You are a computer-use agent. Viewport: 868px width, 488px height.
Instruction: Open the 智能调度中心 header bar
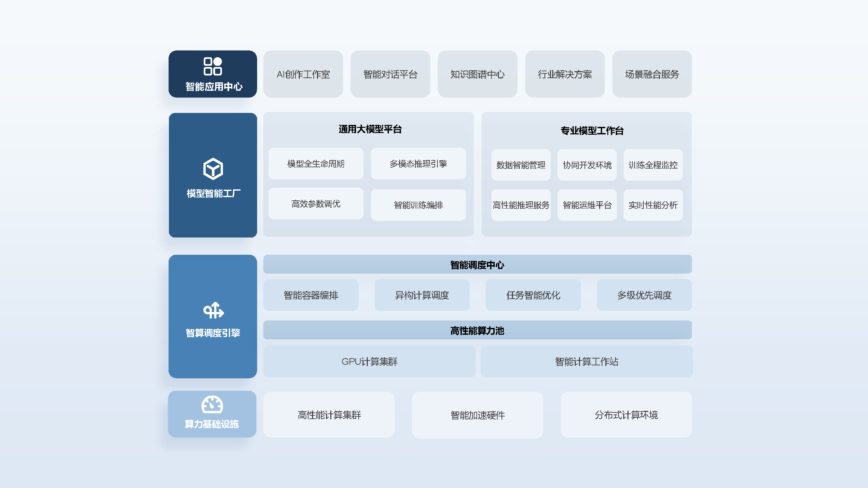click(x=477, y=265)
